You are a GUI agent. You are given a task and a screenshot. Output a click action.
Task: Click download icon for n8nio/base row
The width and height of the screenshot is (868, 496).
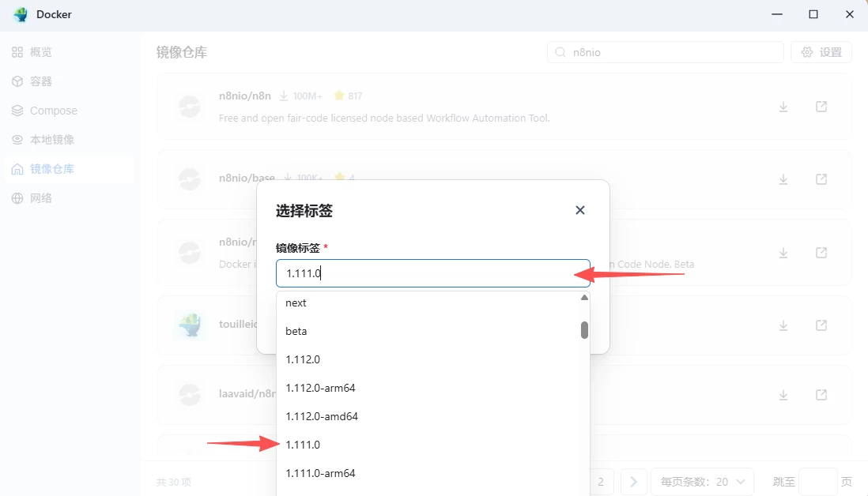coord(783,179)
